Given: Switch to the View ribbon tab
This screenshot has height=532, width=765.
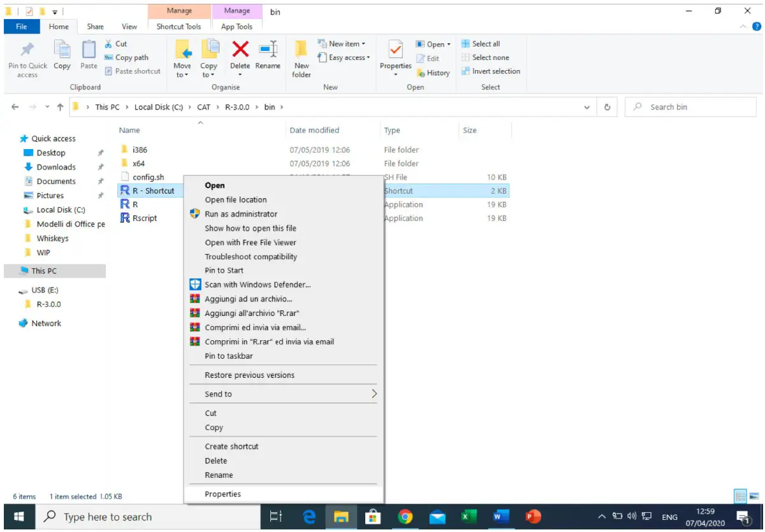Looking at the screenshot, I should (x=129, y=27).
